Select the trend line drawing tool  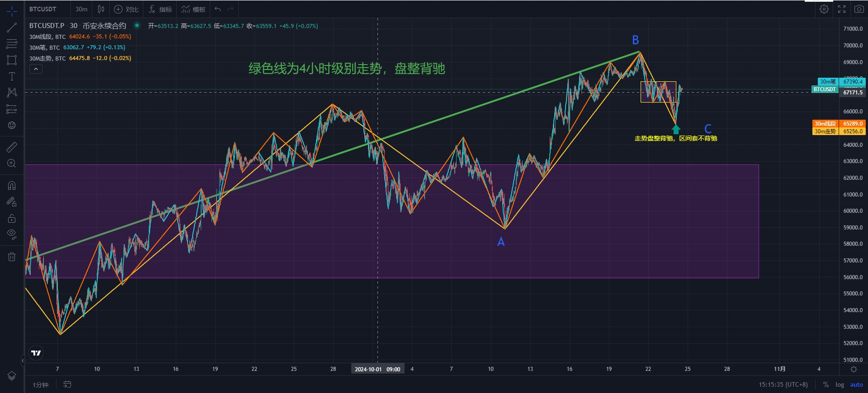(x=12, y=28)
